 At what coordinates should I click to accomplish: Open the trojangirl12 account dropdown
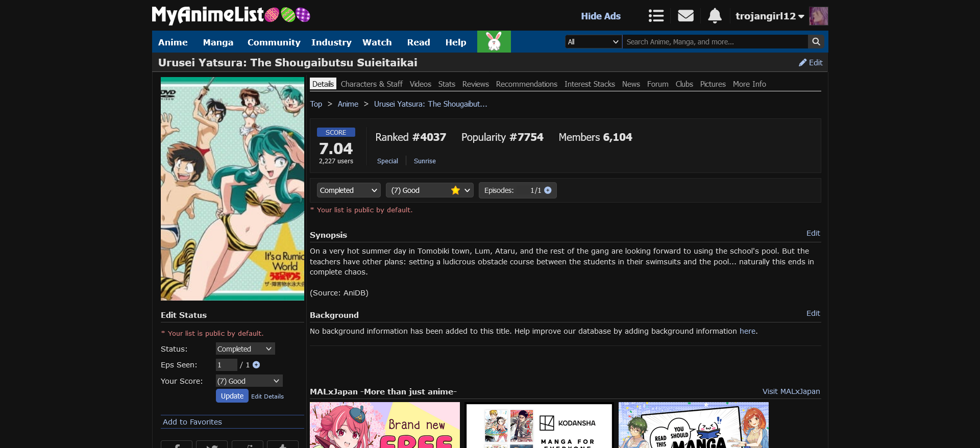(770, 16)
